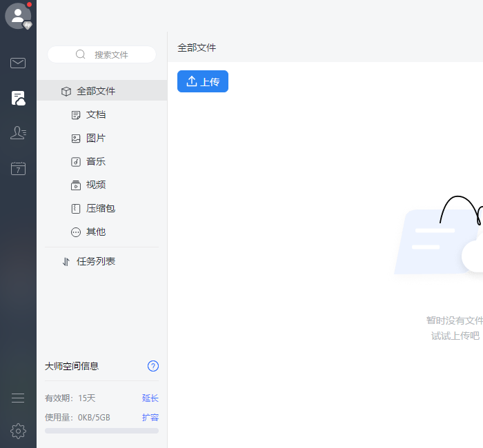Viewport: 483px width, 448px height.
Task: Click the 任务列表 transfer arrows icon
Action: (66, 261)
